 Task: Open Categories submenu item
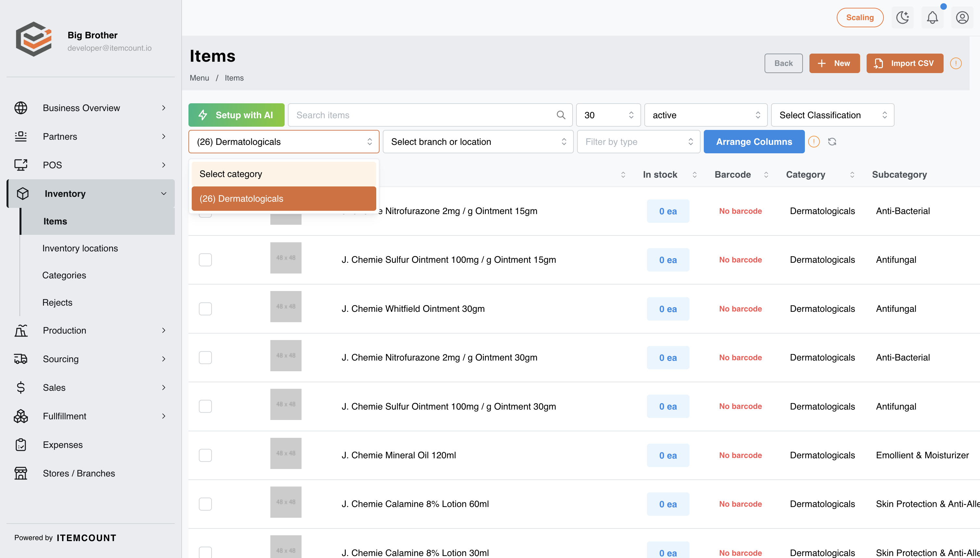tap(64, 275)
